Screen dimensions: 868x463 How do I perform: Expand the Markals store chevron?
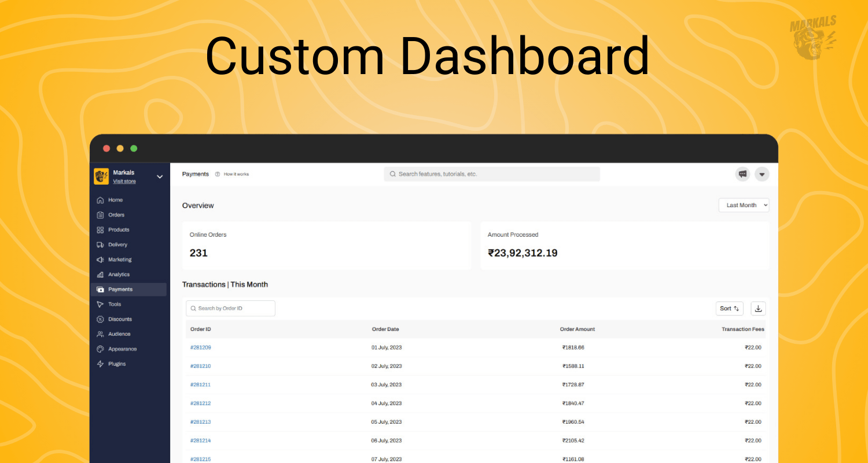click(x=160, y=177)
